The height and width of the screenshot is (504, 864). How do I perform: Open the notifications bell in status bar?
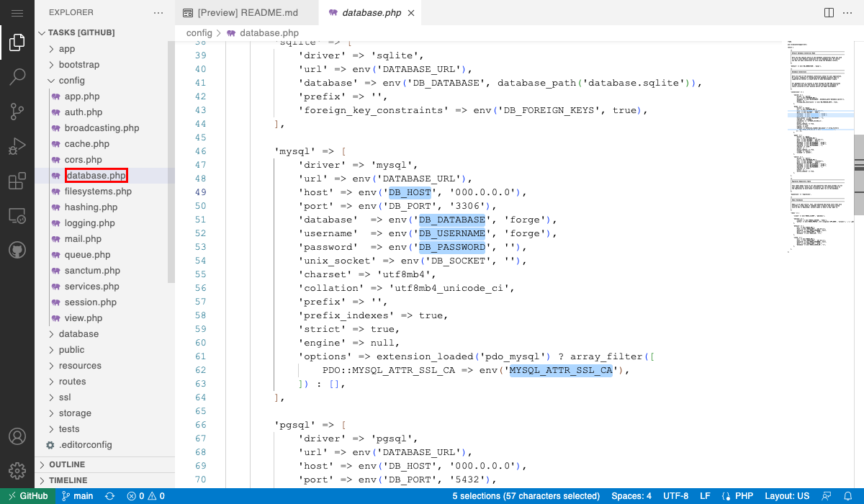click(849, 496)
